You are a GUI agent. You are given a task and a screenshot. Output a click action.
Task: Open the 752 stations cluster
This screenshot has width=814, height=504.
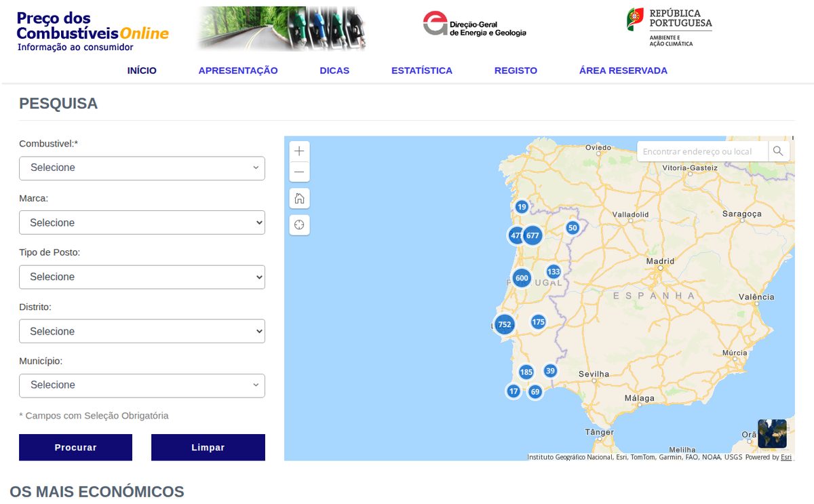pyautogui.click(x=504, y=324)
